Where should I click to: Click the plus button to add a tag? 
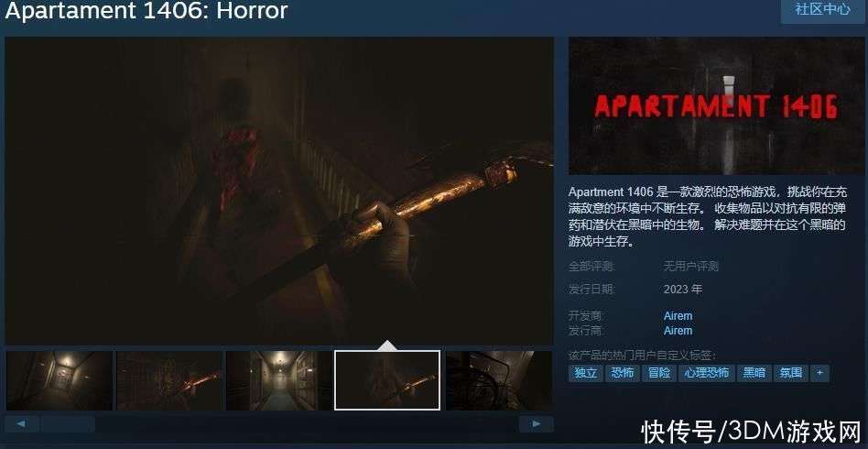819,373
